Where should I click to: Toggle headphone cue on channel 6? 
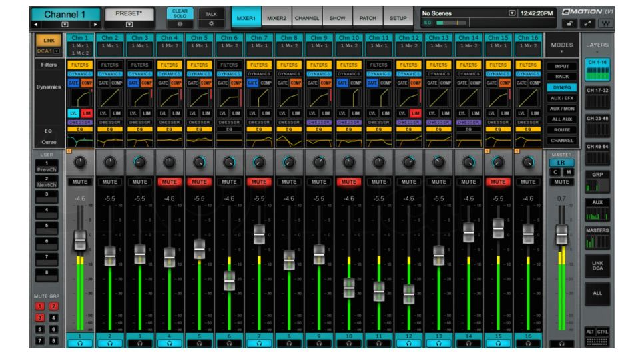tap(229, 344)
